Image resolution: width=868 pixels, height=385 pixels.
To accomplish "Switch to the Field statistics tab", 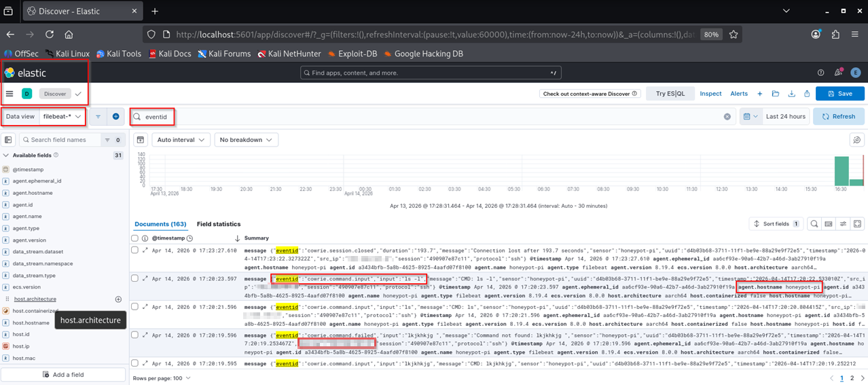I will [219, 224].
